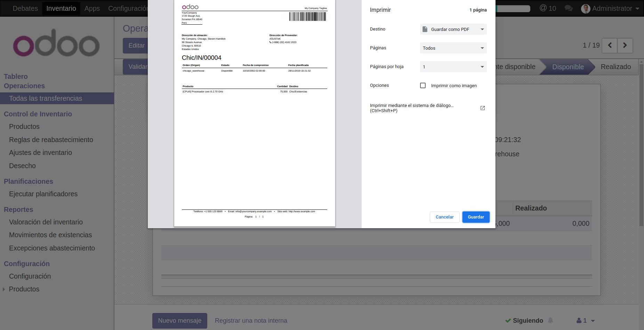Open the Páginas dropdown set to Todos
Viewport: 644px width, 330px height.
pos(453,48)
